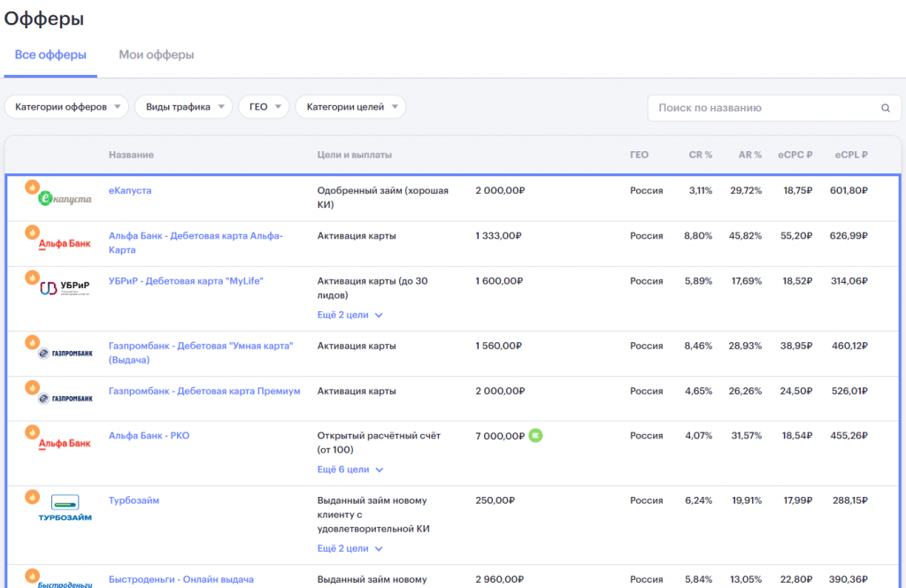Click the green badge near 7 000,00₽
Screen dimensions: 906x588
[x=535, y=436]
